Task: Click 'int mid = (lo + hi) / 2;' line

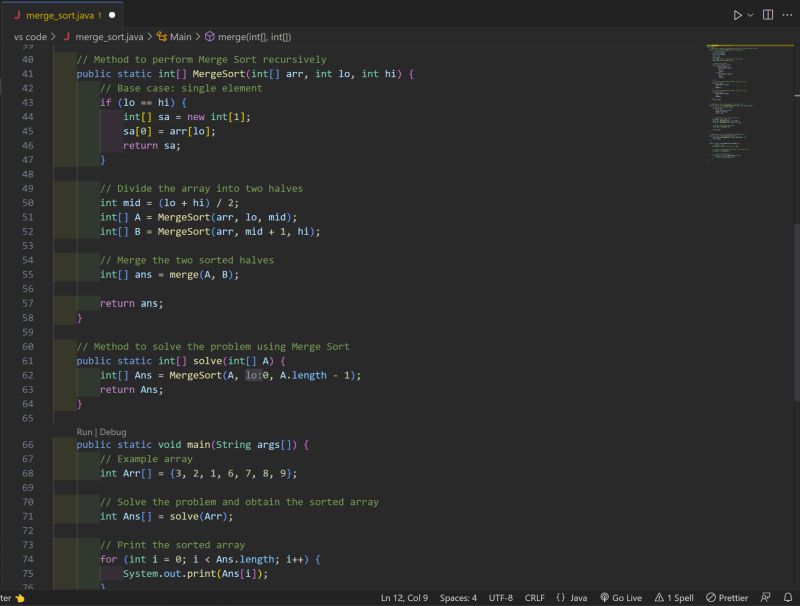Action: tap(169, 203)
